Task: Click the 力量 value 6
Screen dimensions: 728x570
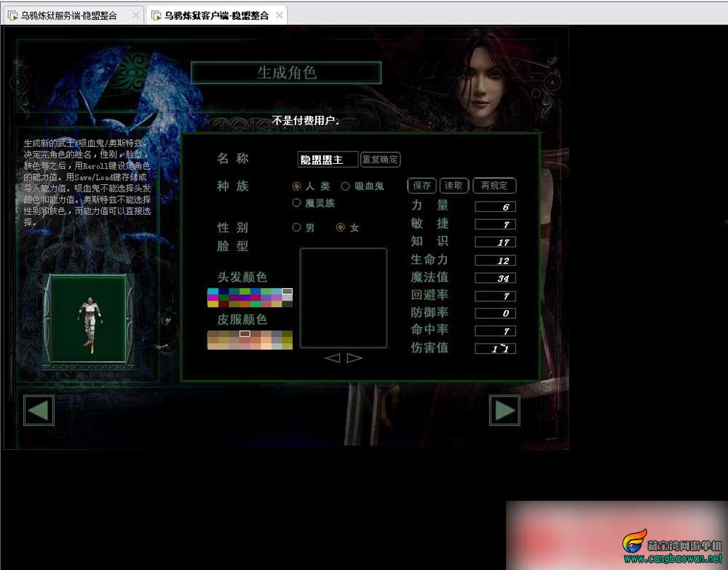Action: click(x=495, y=207)
